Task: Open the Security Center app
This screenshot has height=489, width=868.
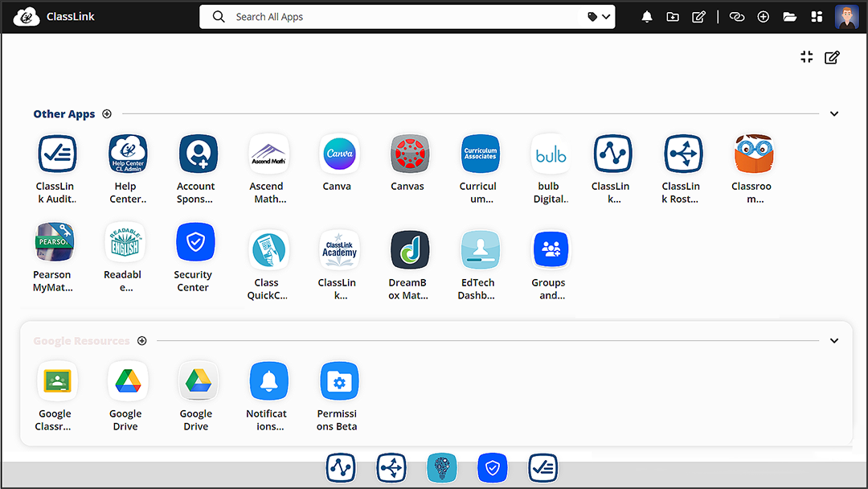Action: [194, 241]
